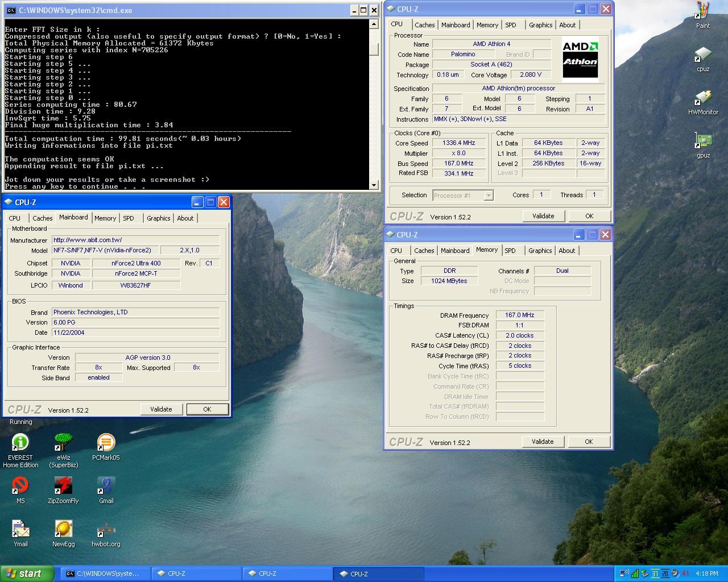This screenshot has width=728, height=582.
Task: Click the AGP version 3.0 field
Action: (147, 357)
